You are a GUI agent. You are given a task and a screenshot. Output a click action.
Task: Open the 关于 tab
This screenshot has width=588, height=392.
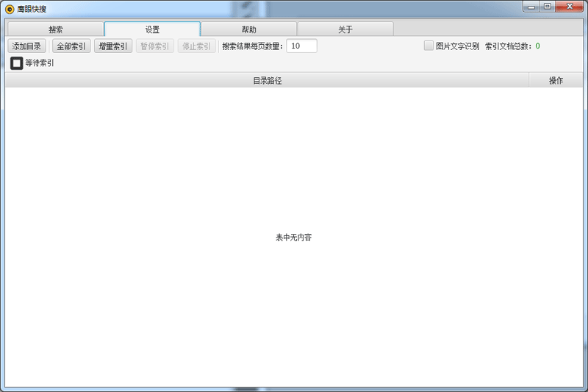click(x=345, y=29)
